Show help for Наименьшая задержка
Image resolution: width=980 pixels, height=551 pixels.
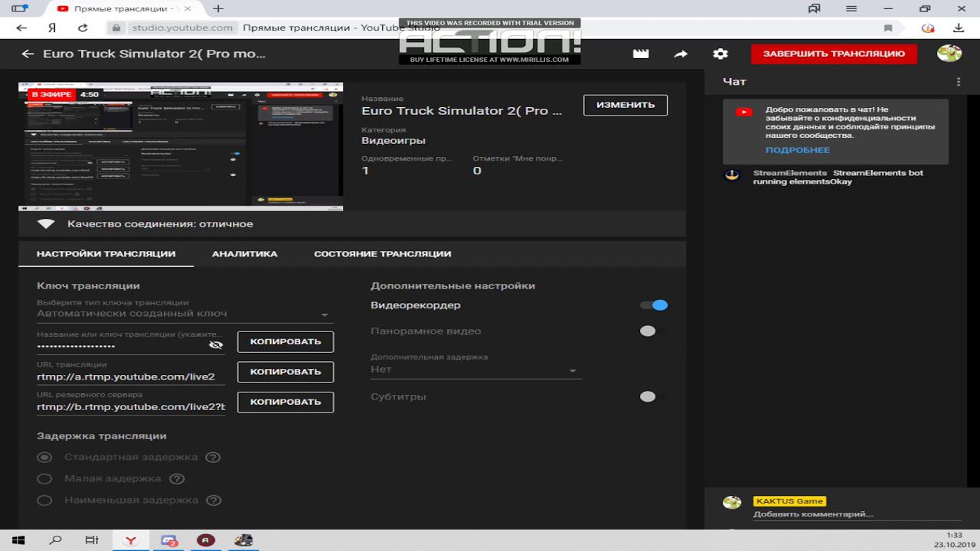(x=214, y=500)
